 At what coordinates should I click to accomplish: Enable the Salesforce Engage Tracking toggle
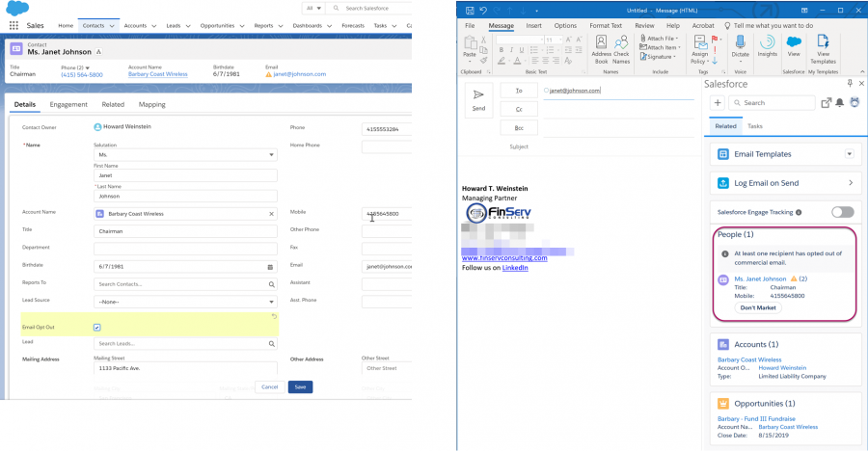click(842, 211)
